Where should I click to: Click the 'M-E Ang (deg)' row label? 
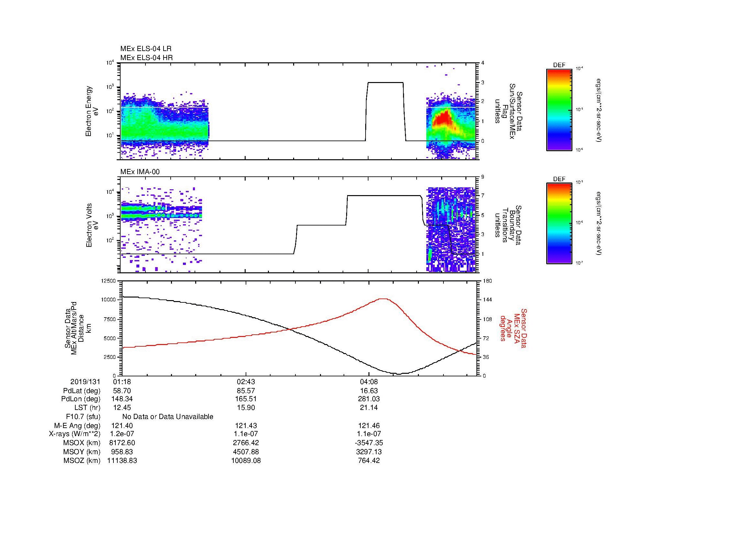click(x=77, y=426)
